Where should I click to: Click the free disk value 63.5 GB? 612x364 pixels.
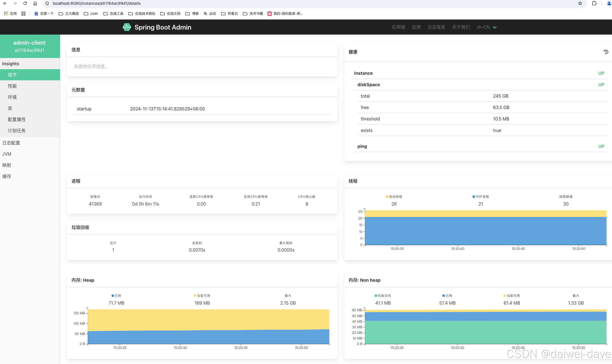click(501, 107)
